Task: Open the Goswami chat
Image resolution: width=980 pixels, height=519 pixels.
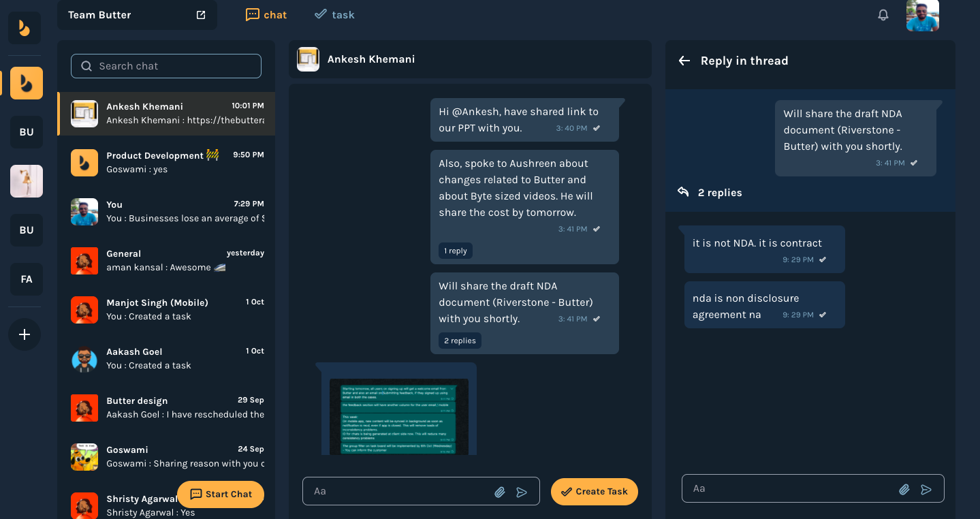Action: 166,457
